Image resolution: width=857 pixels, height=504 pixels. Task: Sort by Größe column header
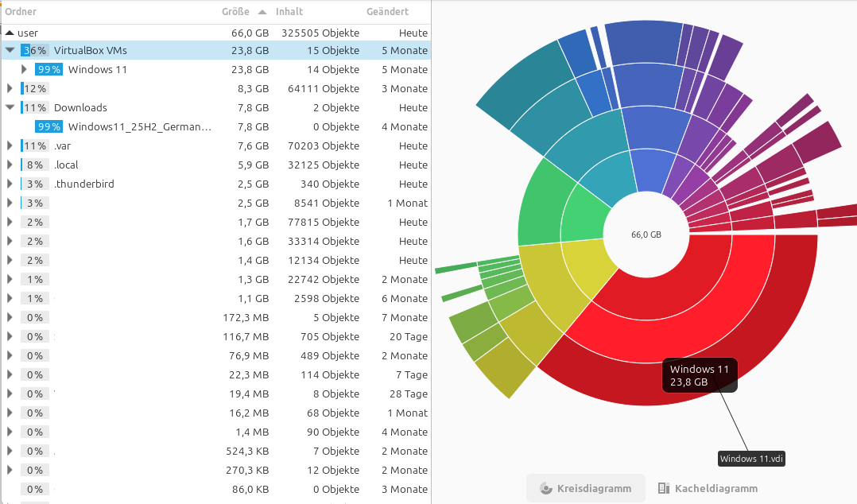(x=235, y=11)
